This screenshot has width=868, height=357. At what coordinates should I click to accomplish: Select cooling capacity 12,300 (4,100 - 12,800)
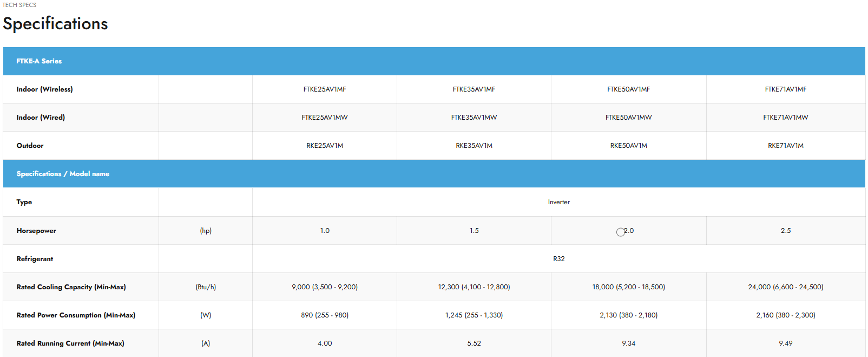tap(474, 287)
